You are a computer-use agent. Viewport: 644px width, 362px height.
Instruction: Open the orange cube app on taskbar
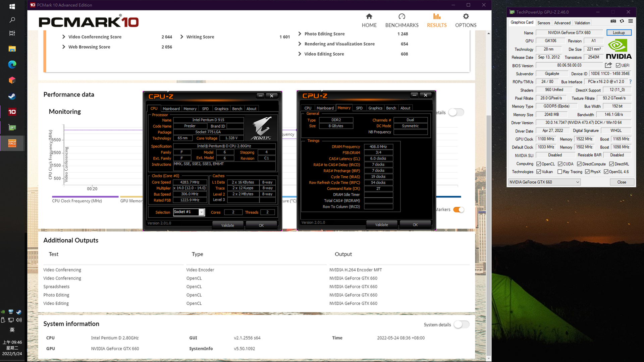[12, 80]
